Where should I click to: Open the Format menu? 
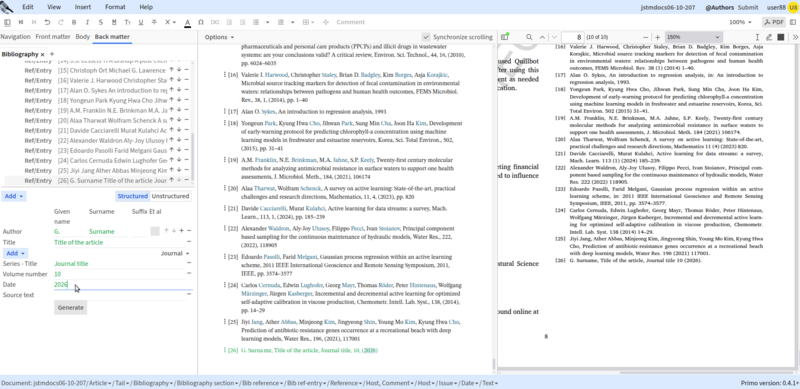[x=115, y=7]
